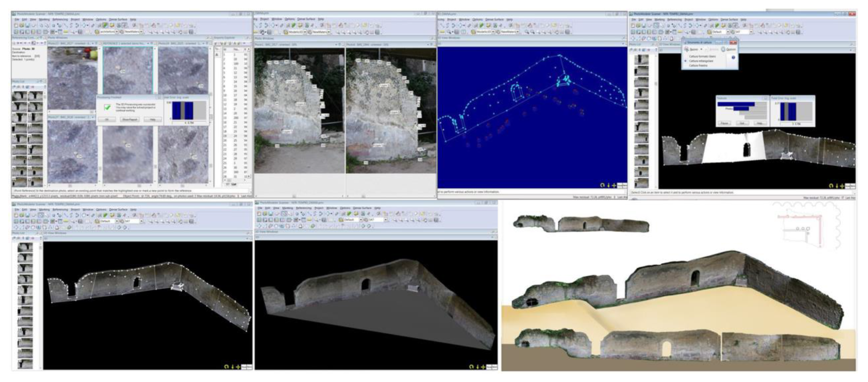Expand Nuovo dropdown arrow in capture tool
The height and width of the screenshot is (382, 868).
pyautogui.click(x=701, y=49)
